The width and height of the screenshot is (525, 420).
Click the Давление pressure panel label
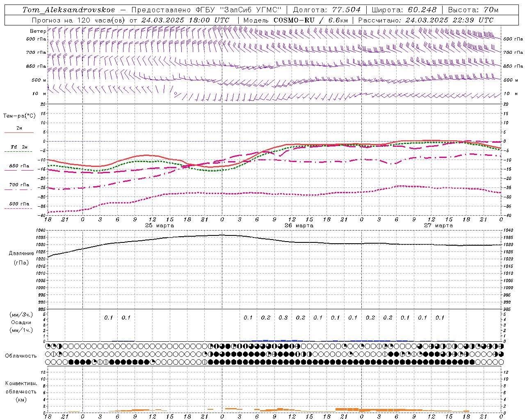[x=21, y=253]
